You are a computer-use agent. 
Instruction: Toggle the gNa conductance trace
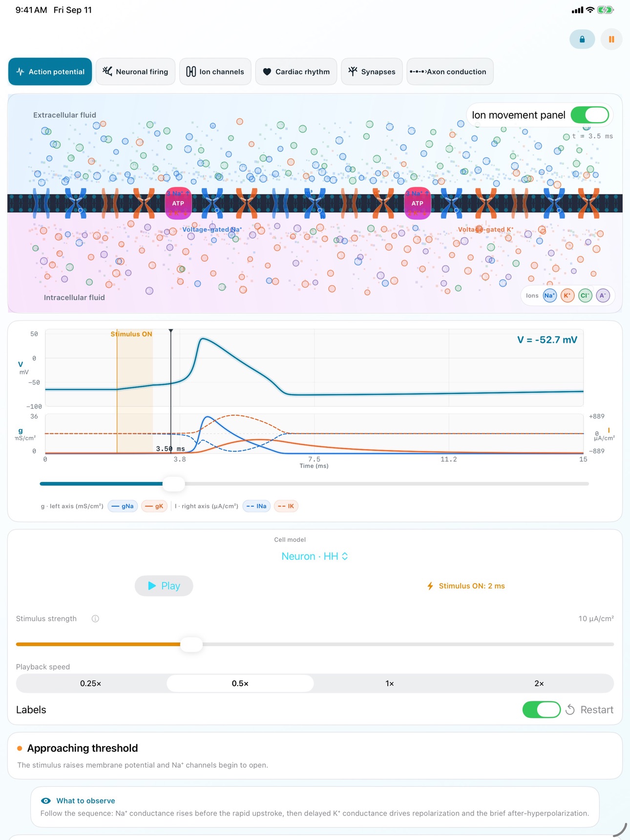pyautogui.click(x=123, y=506)
